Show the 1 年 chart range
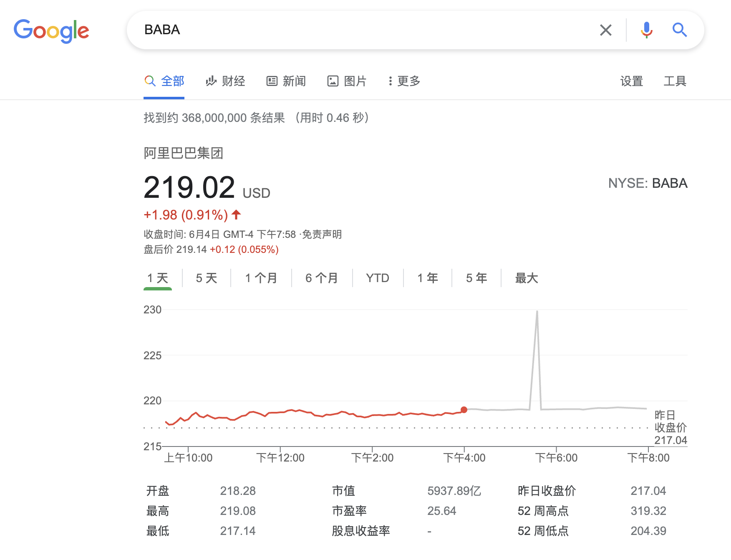 (428, 278)
